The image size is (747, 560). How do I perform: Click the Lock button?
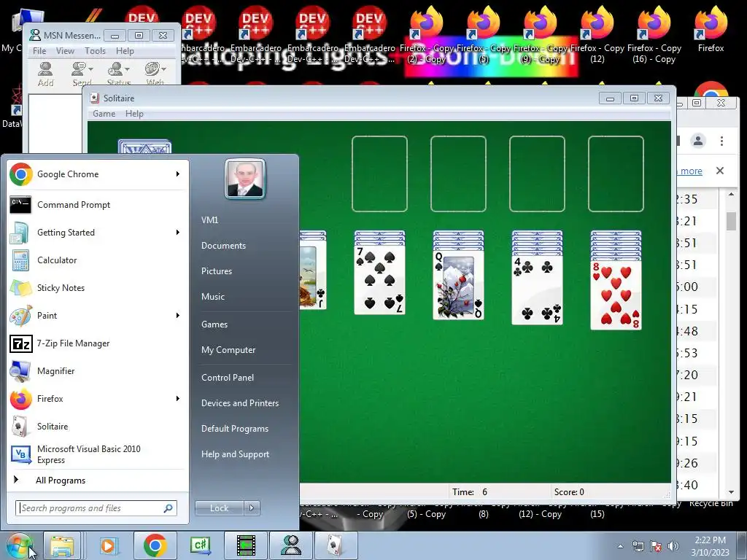tap(219, 508)
